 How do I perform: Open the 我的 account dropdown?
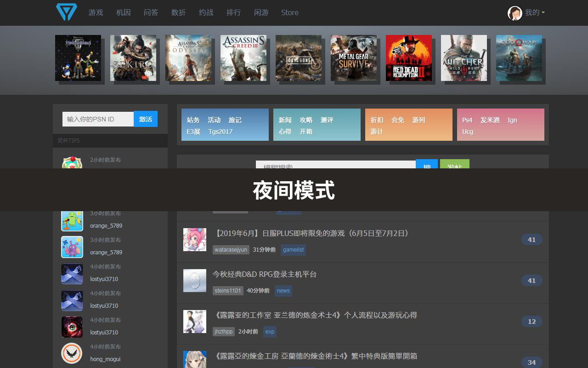point(532,12)
